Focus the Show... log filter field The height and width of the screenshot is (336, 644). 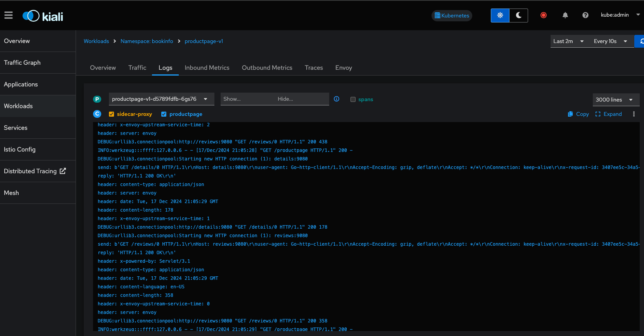pyautogui.click(x=247, y=99)
